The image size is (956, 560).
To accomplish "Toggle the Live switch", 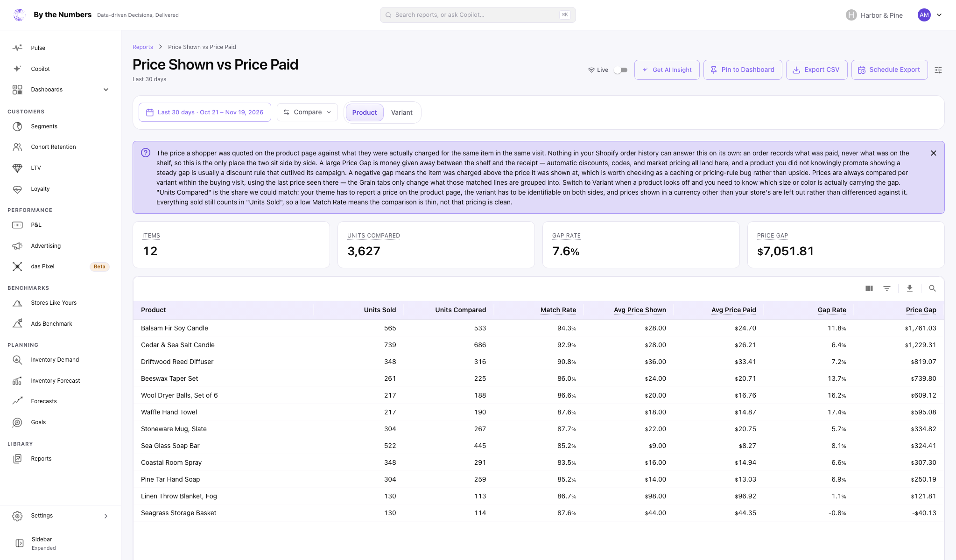I will [620, 70].
